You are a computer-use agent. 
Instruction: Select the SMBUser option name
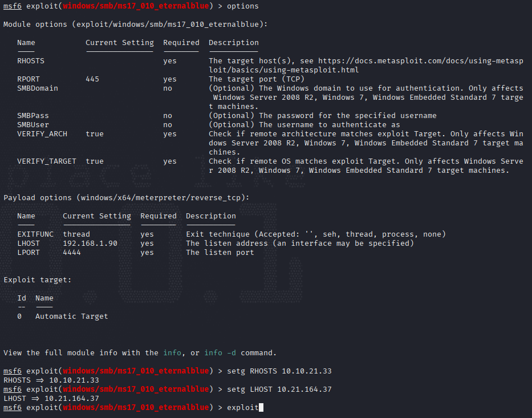tap(33, 125)
